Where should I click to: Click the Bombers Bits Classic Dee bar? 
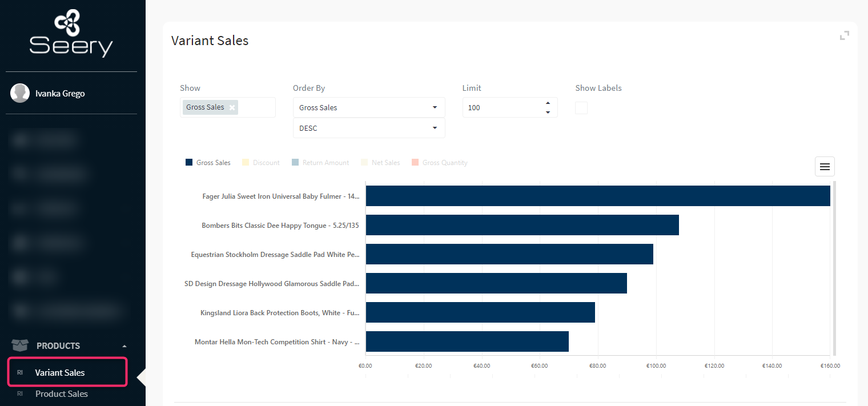click(523, 225)
